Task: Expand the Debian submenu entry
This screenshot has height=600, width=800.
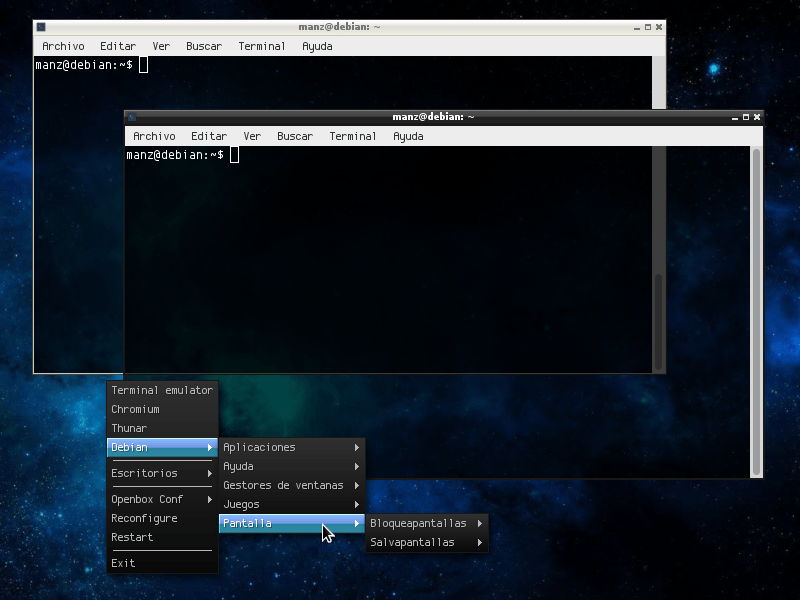Action: coord(162,447)
